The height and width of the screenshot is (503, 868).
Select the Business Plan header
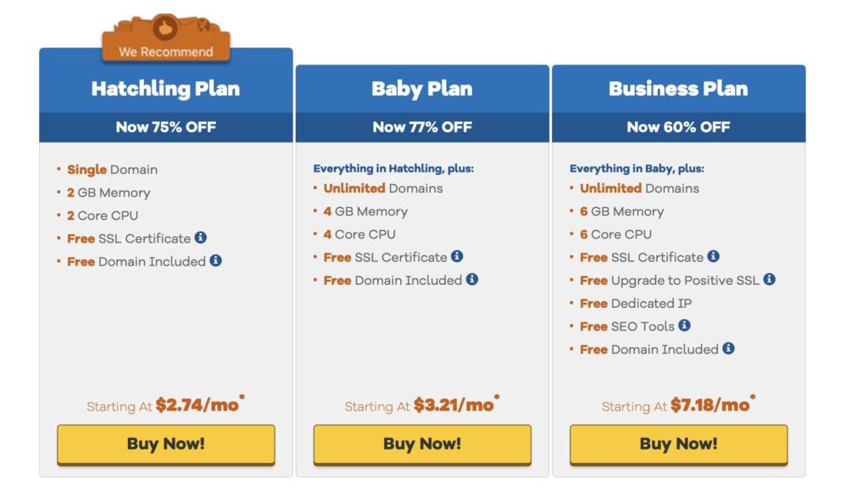click(679, 88)
